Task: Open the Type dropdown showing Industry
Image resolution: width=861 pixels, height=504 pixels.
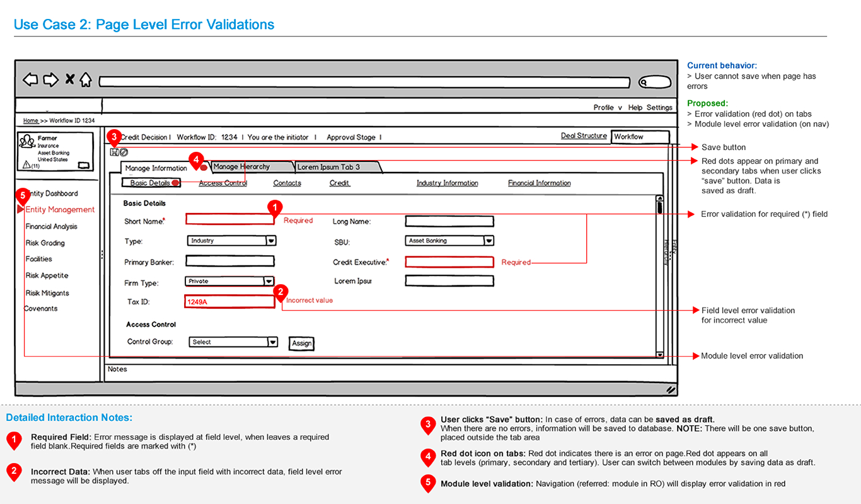Action: tap(231, 241)
